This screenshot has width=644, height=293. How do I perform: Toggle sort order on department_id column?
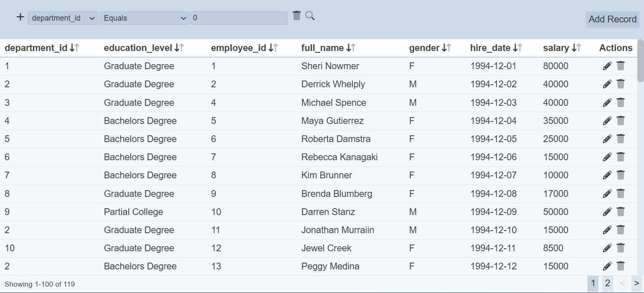pyautogui.click(x=74, y=48)
